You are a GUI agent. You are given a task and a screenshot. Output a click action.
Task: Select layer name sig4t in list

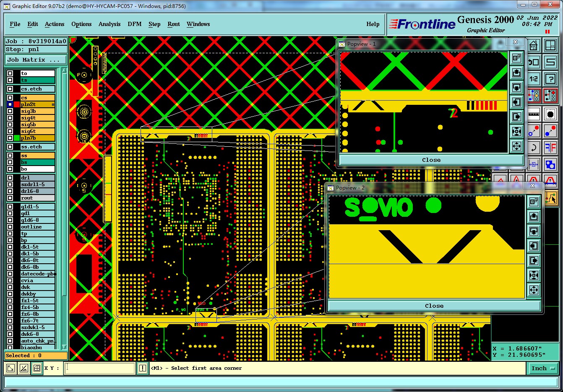38,118
